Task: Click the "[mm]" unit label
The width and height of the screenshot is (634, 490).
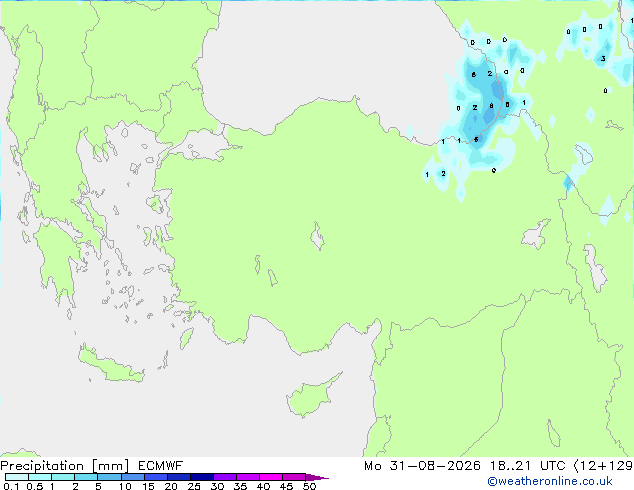Action: 110,466
